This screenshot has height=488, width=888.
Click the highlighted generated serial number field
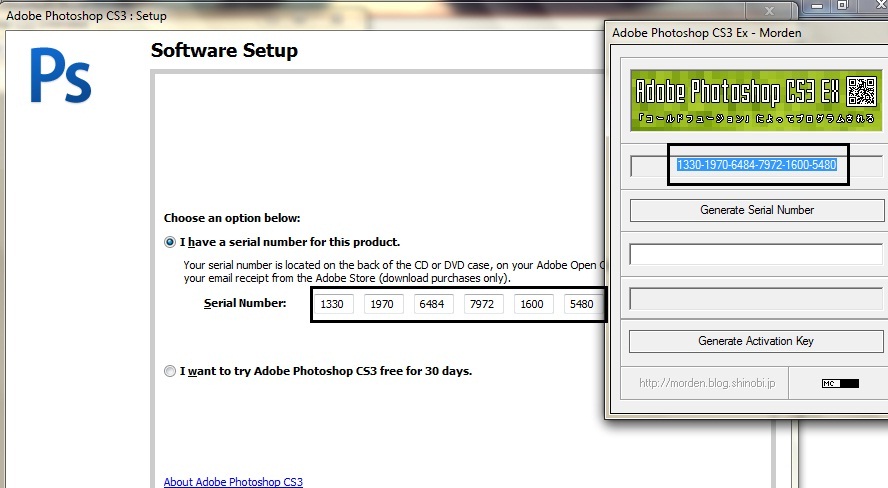[757, 165]
